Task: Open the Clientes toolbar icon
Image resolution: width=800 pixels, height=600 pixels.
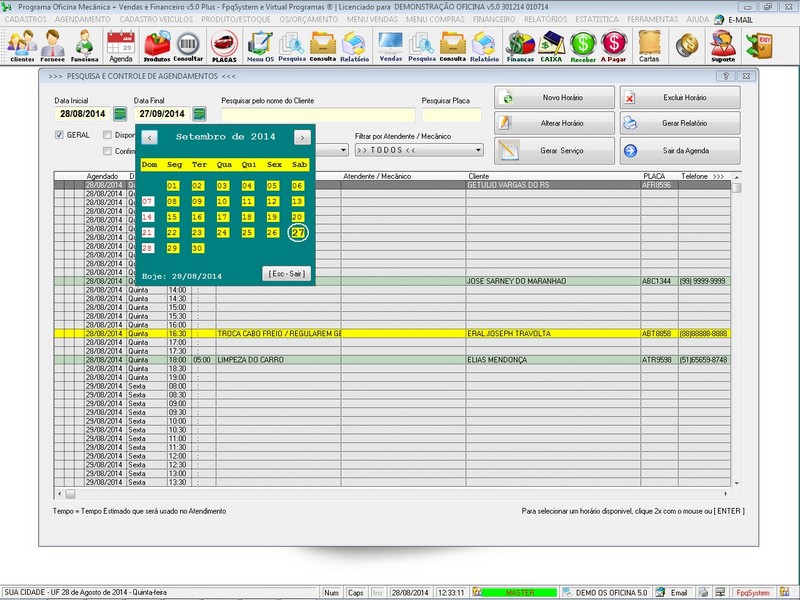Action: [x=22, y=46]
